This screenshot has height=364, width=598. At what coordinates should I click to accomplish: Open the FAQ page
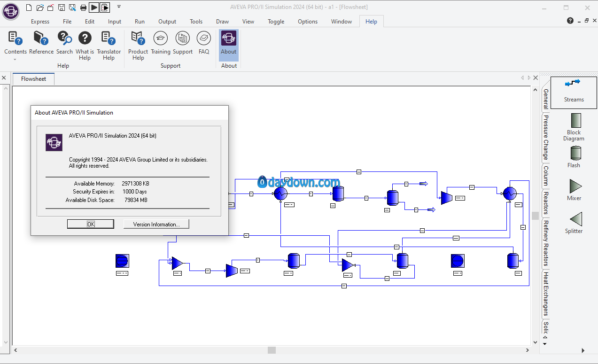click(204, 43)
